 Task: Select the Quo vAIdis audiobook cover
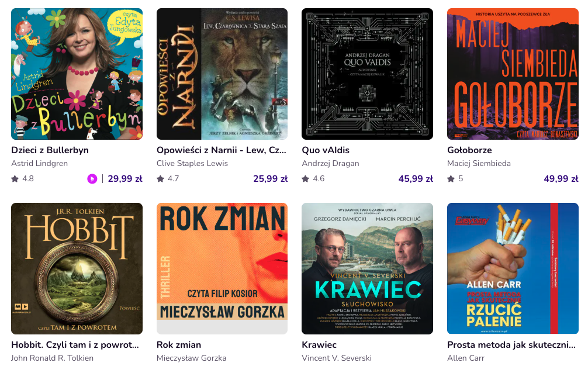coord(367,74)
